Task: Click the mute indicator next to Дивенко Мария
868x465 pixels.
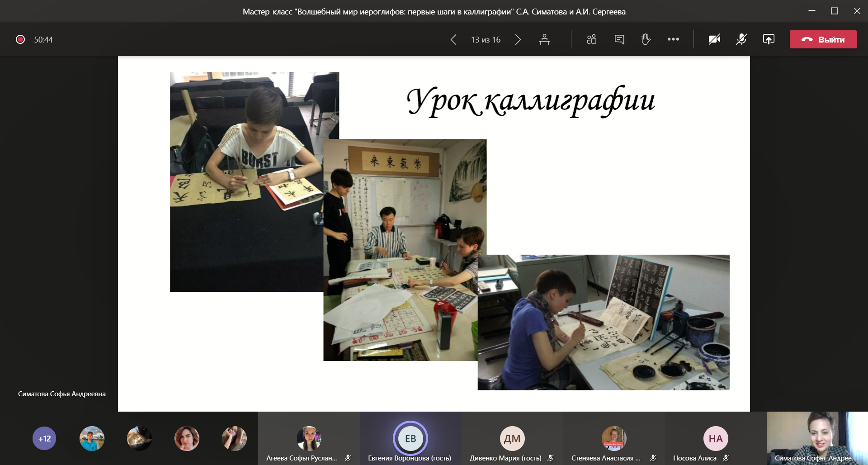Action: (550, 458)
